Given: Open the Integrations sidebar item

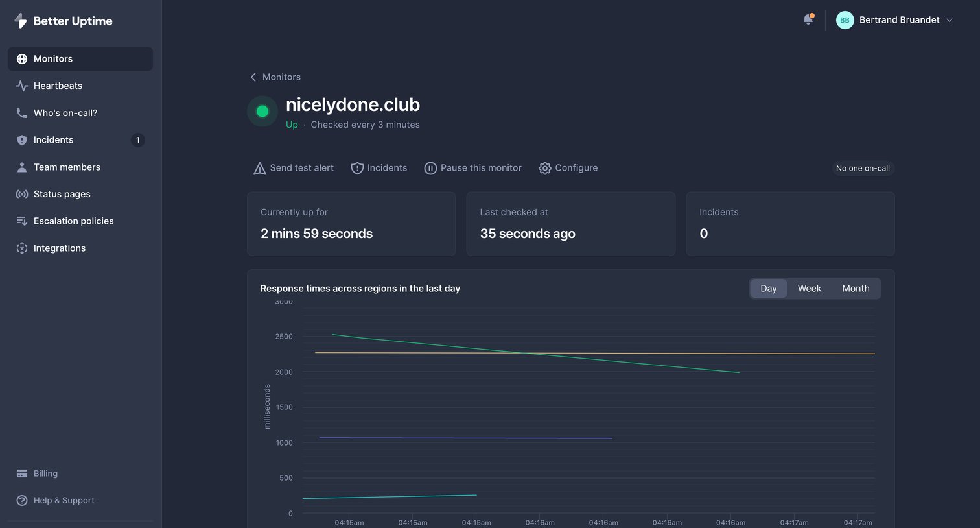Looking at the screenshot, I should coord(80,248).
